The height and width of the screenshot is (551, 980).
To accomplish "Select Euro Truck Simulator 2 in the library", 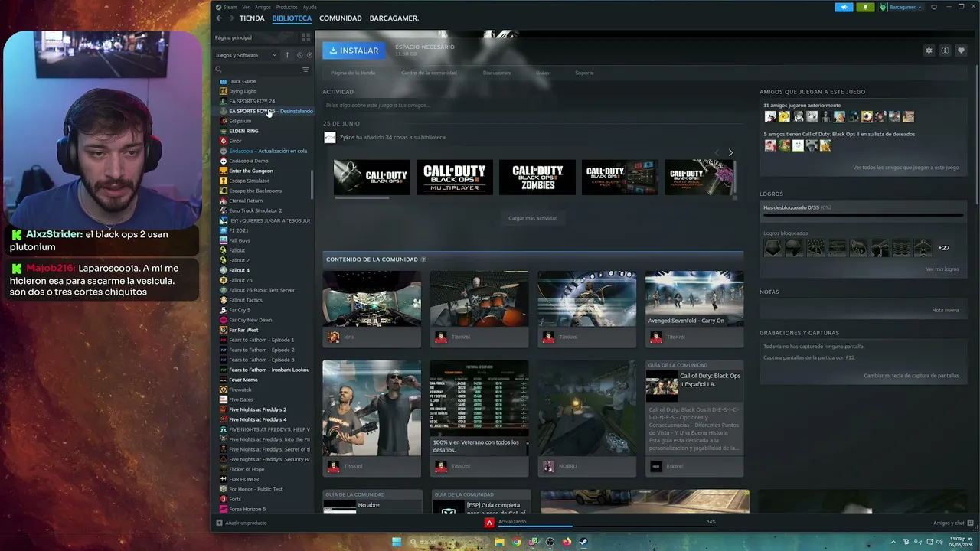I will coord(255,210).
